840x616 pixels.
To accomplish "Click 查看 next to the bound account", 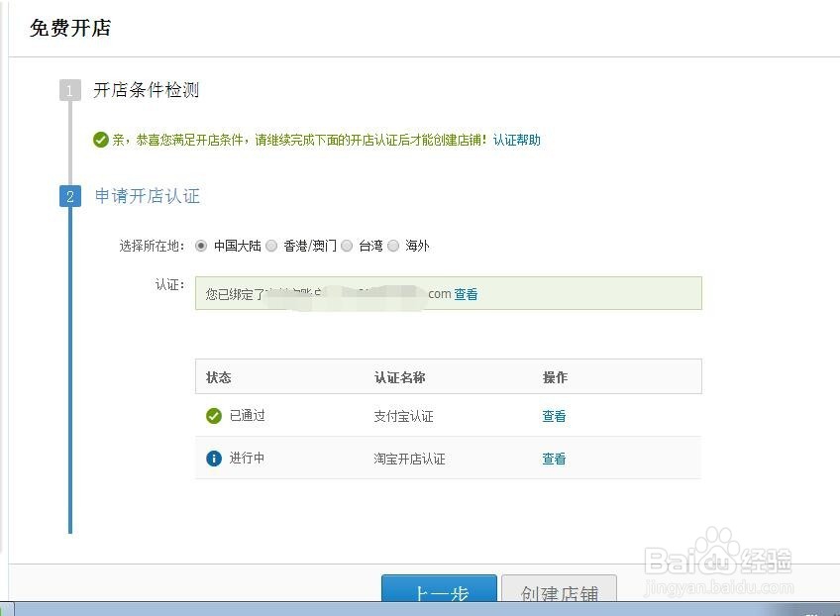I will [x=466, y=294].
